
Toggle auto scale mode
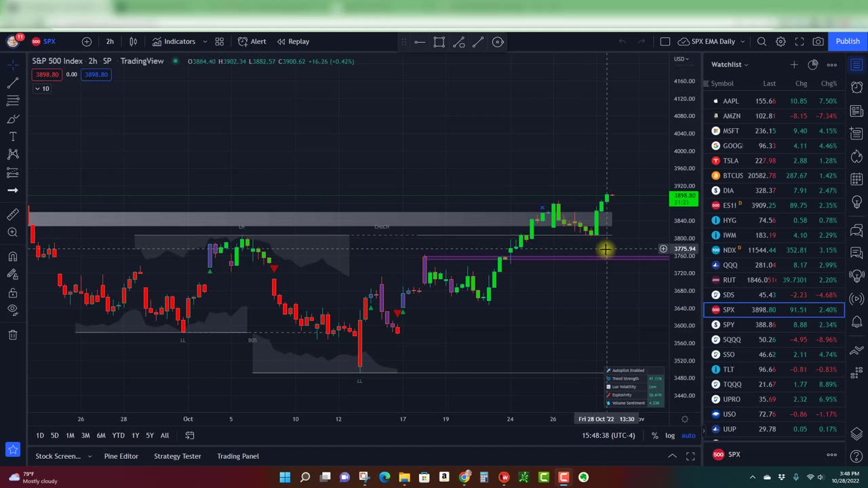[x=688, y=436]
